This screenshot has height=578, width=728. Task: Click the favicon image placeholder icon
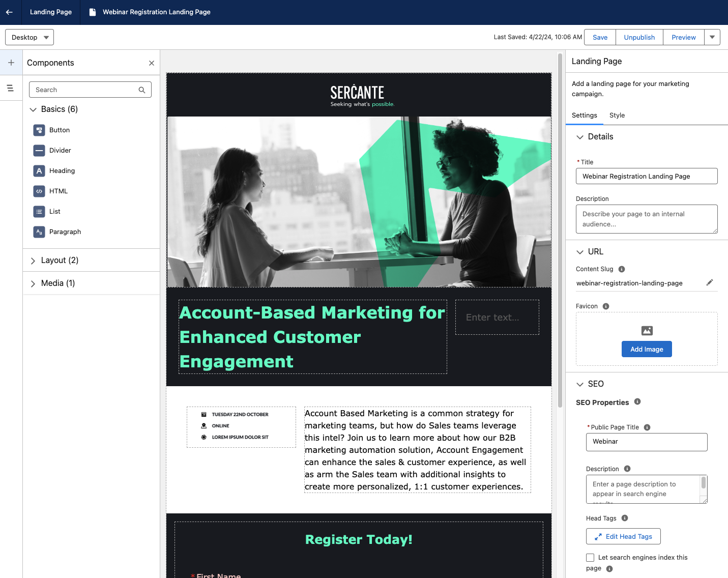647,331
